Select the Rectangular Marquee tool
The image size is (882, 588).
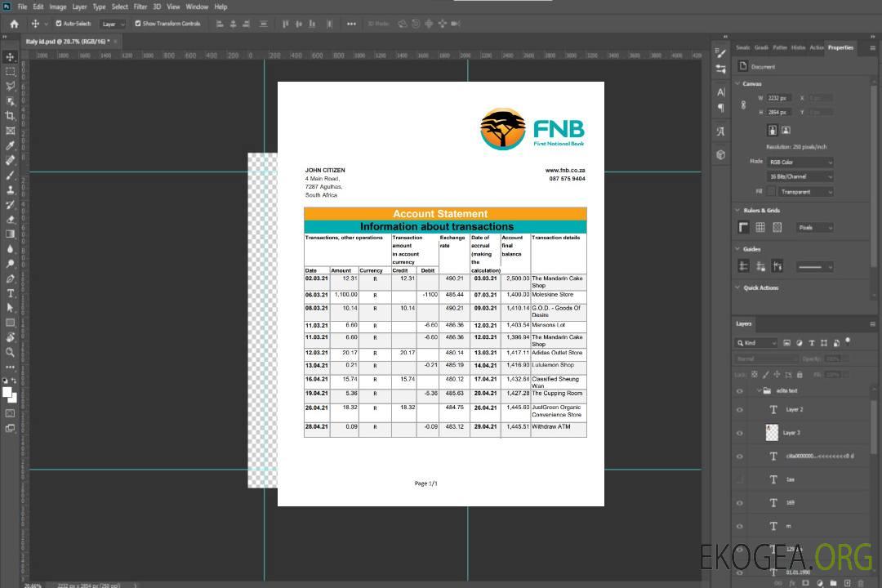[10, 72]
